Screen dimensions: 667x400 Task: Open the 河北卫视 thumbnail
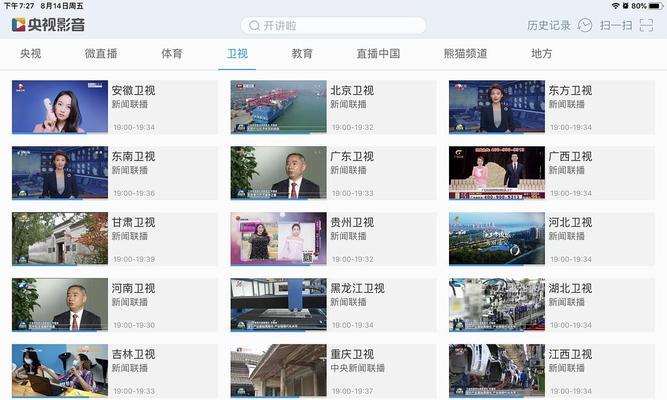497,239
